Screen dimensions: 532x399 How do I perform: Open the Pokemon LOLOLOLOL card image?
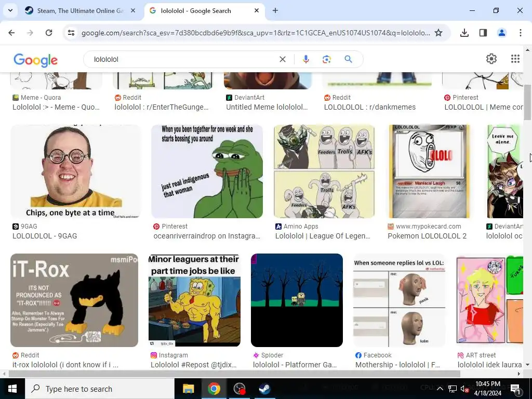(429, 171)
